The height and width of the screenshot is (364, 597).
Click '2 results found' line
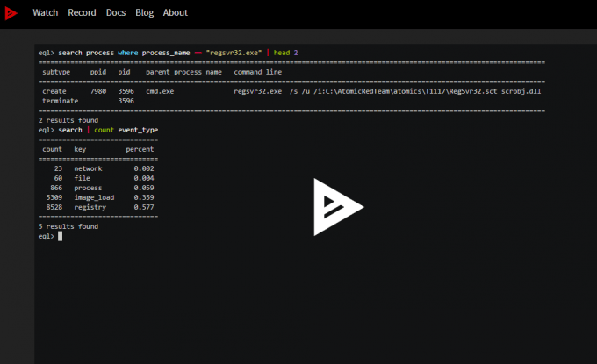(x=68, y=120)
